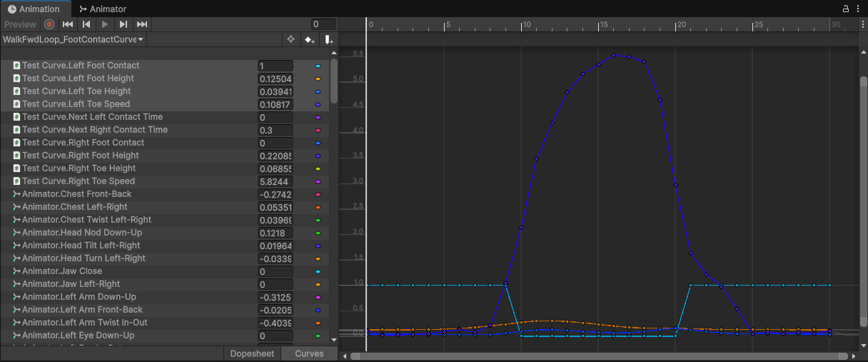Show the Curves view

(309, 353)
